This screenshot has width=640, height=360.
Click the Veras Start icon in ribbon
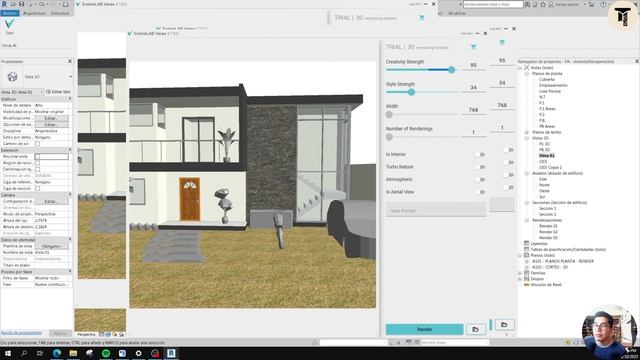[9, 24]
